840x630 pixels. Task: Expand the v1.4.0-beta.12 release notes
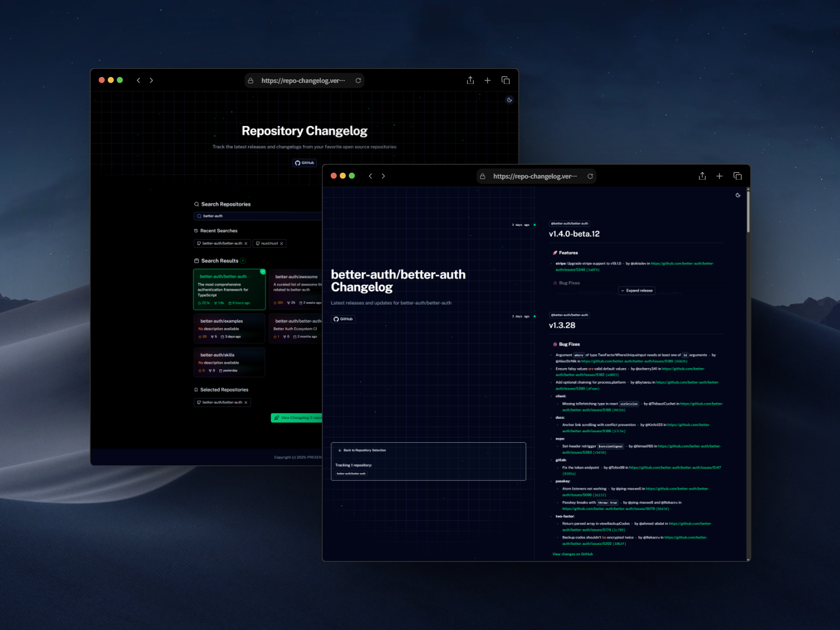point(636,290)
